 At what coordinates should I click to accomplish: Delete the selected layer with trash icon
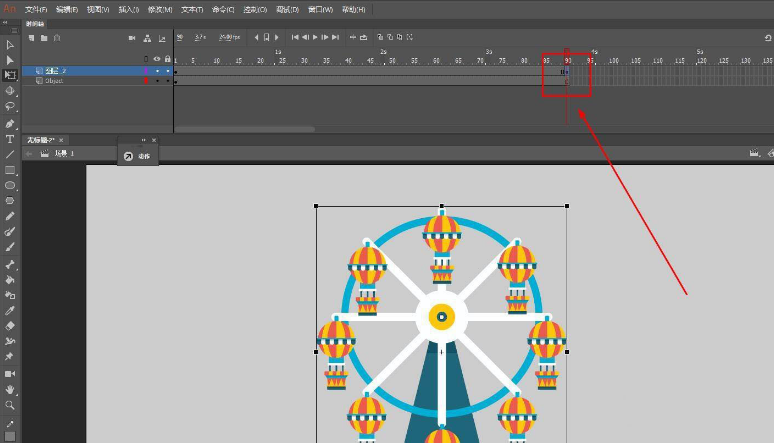click(x=57, y=38)
